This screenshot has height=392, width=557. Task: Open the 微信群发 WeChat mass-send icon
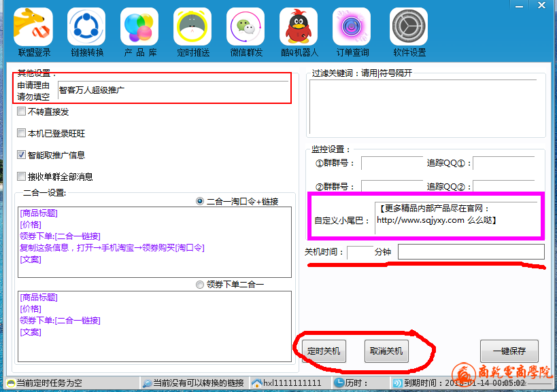point(246,27)
